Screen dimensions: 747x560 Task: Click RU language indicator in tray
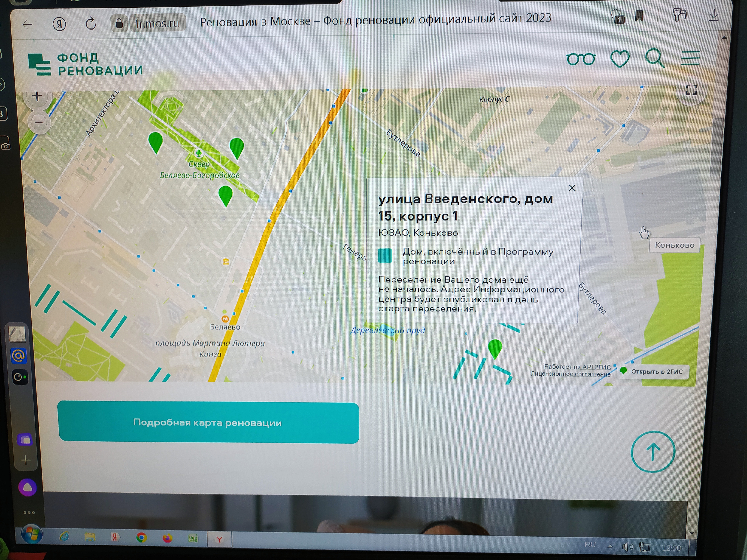click(x=590, y=545)
